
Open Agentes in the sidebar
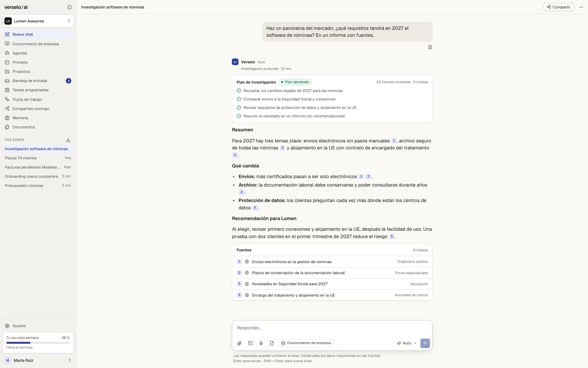point(38,53)
